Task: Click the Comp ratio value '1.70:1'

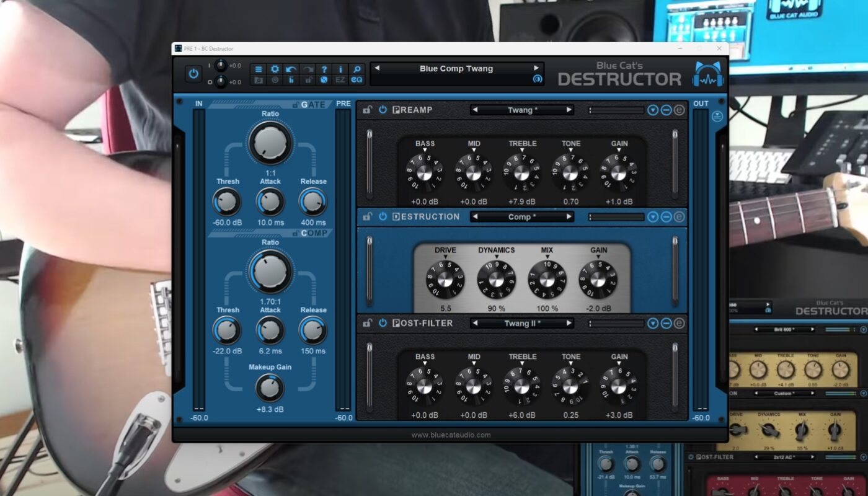Action: tap(270, 301)
